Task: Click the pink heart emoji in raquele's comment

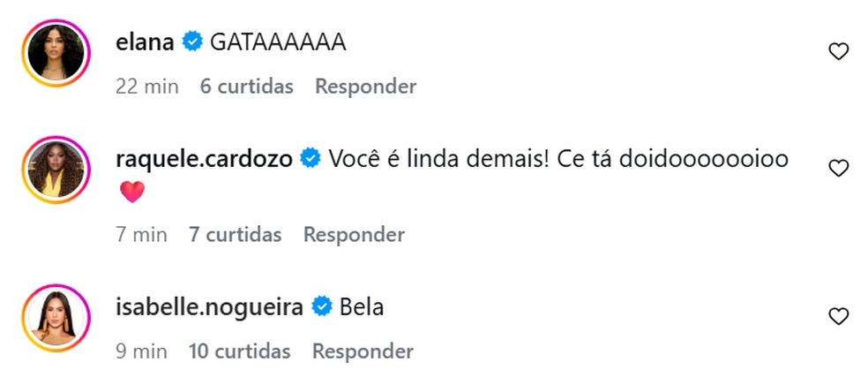Action: pyautogui.click(x=131, y=192)
